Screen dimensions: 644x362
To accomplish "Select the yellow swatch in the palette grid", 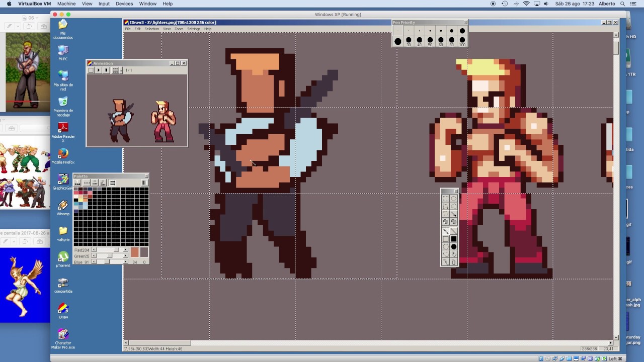I will coord(80,200).
